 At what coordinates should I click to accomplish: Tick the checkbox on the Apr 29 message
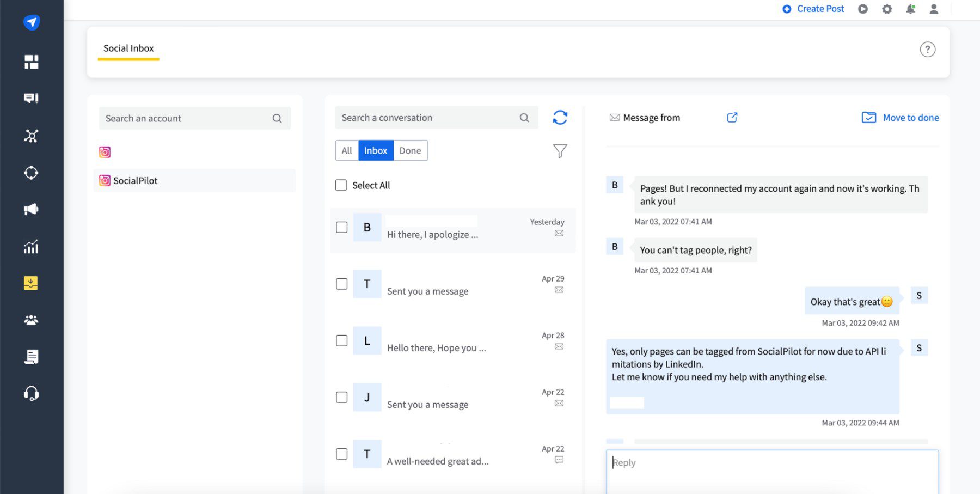click(x=341, y=284)
